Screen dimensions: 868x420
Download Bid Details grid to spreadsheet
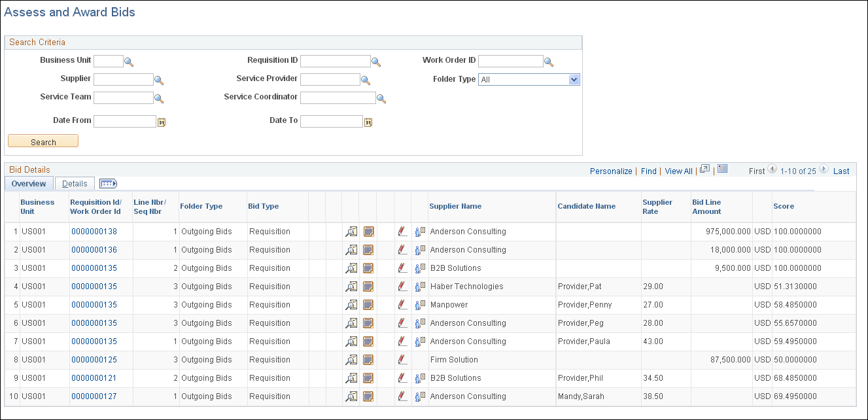click(722, 168)
